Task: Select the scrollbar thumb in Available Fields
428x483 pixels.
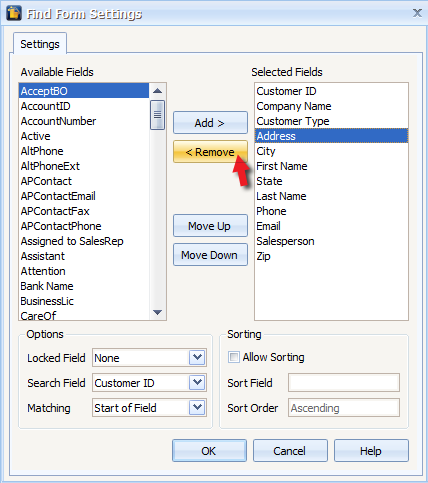Action: pos(157,115)
